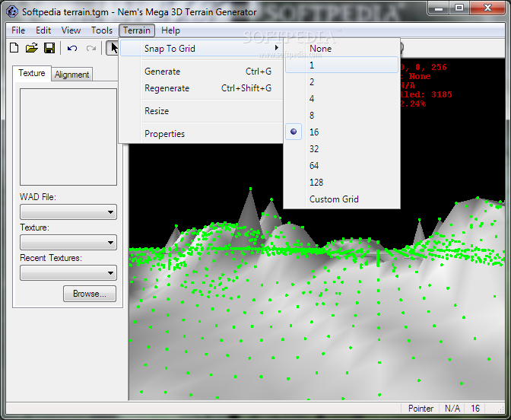Click the Open file folder icon
Screen dimensions: 511x420
point(32,48)
